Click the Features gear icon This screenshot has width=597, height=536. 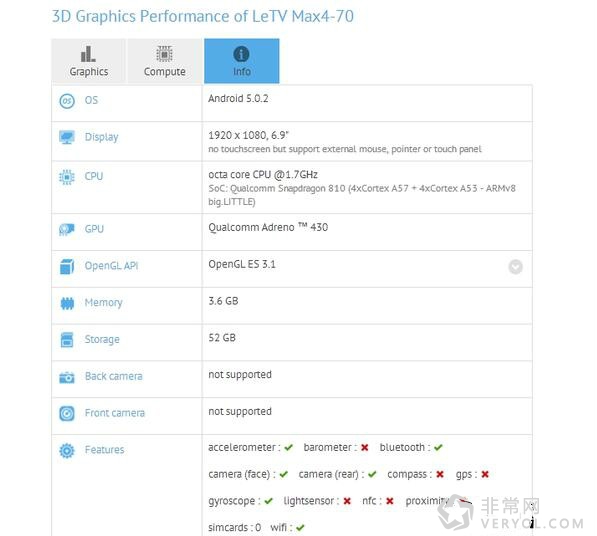pos(67,450)
